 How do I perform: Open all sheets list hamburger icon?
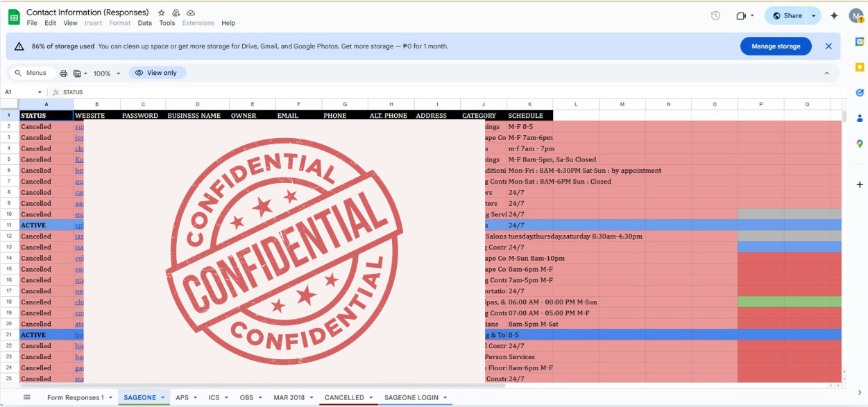point(27,397)
